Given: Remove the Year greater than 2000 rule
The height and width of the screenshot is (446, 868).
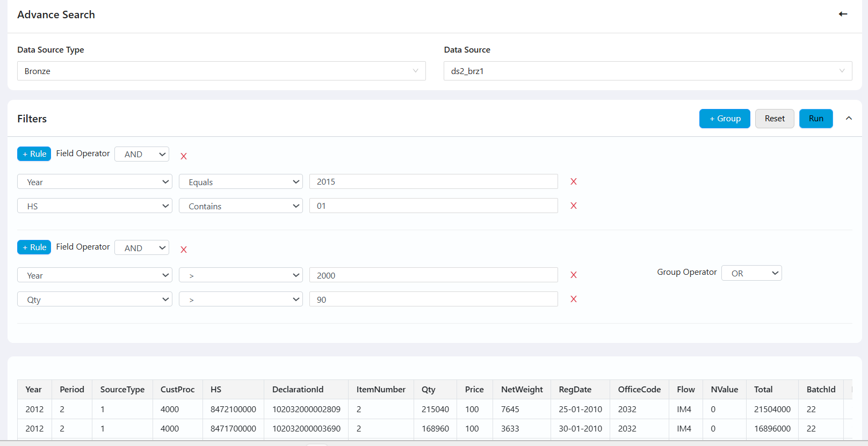Looking at the screenshot, I should pyautogui.click(x=573, y=275).
